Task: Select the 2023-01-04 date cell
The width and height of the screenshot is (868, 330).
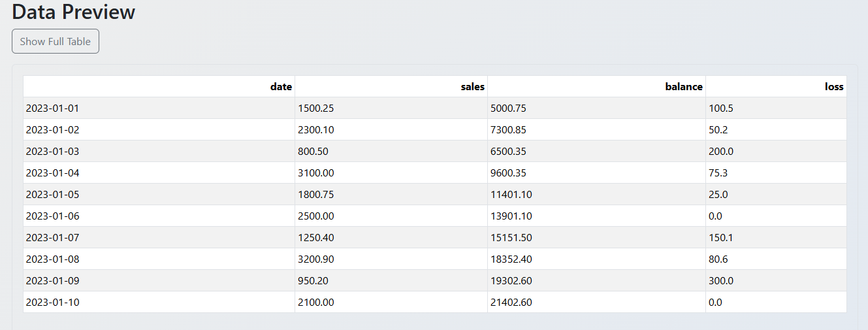Action: coord(159,173)
